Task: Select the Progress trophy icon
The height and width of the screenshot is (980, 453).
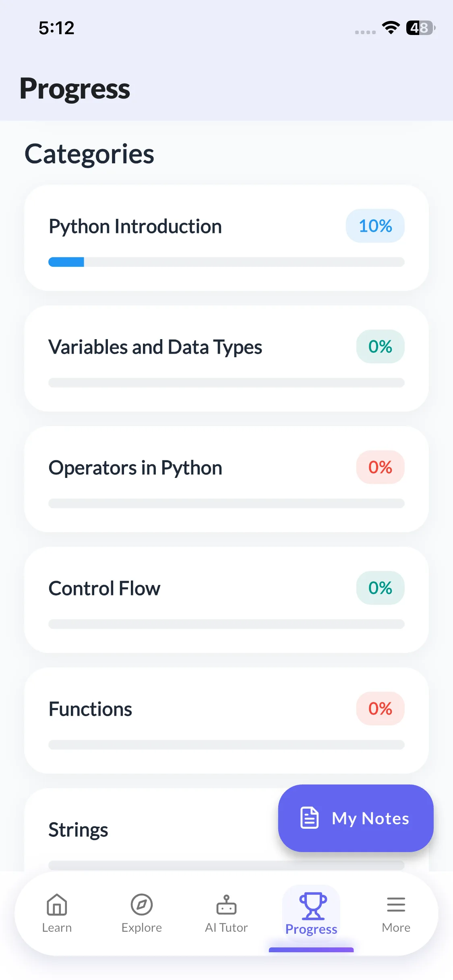Action: coord(312,906)
